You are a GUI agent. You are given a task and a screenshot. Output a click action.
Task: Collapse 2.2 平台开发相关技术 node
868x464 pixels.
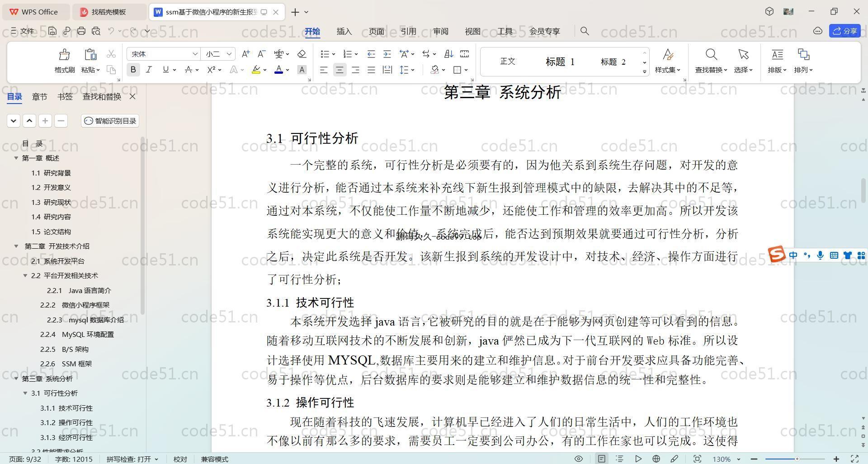pos(25,275)
